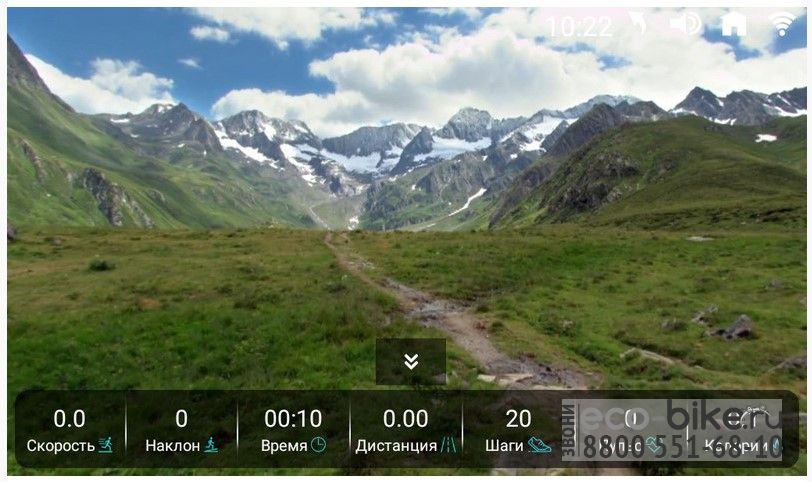812x482 pixels.
Task: Tap the distance value 0.00
Action: (x=405, y=418)
